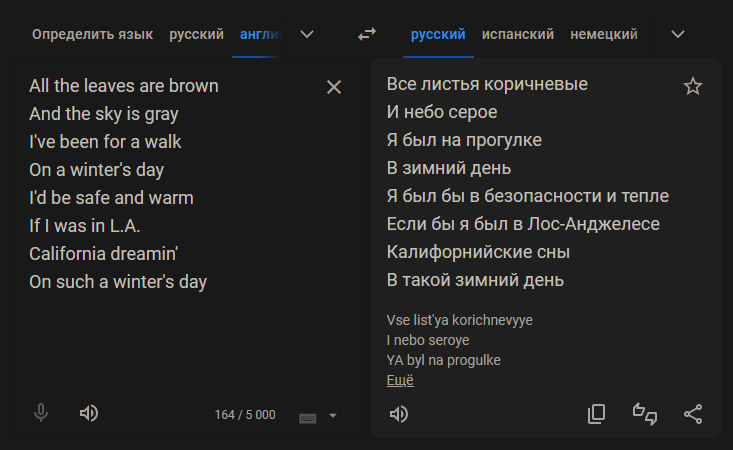Click the microphone voice input icon
This screenshot has height=450, width=733.
coord(41,413)
